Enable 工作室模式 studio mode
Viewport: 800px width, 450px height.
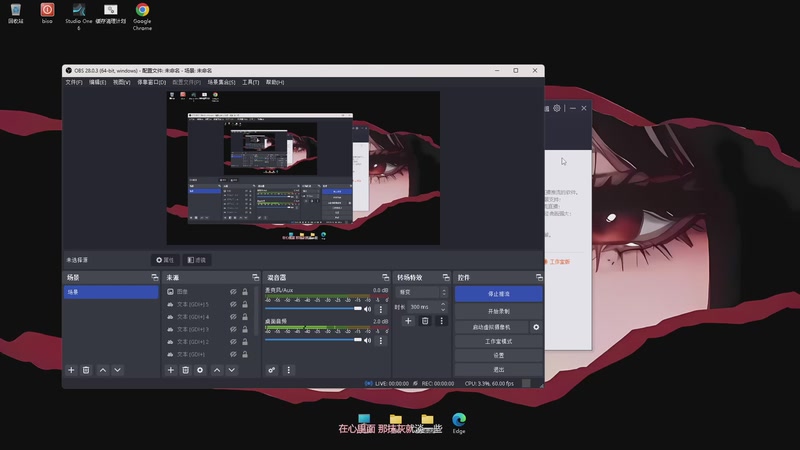[498, 341]
